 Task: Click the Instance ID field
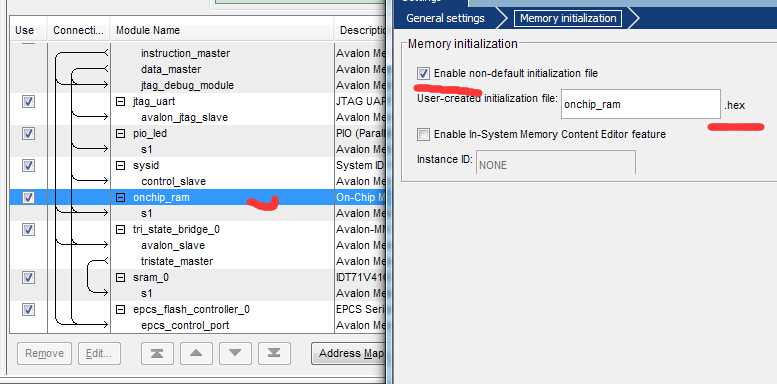555,164
